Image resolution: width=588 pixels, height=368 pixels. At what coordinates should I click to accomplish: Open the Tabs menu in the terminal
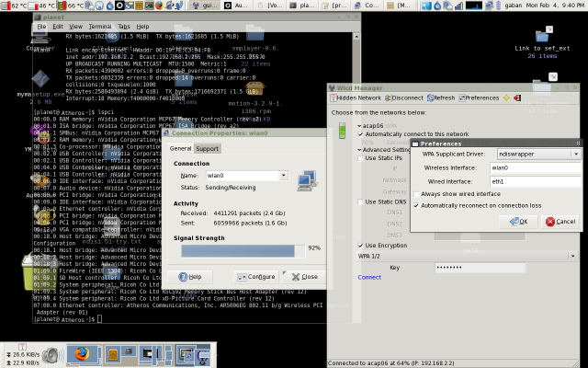pos(124,27)
